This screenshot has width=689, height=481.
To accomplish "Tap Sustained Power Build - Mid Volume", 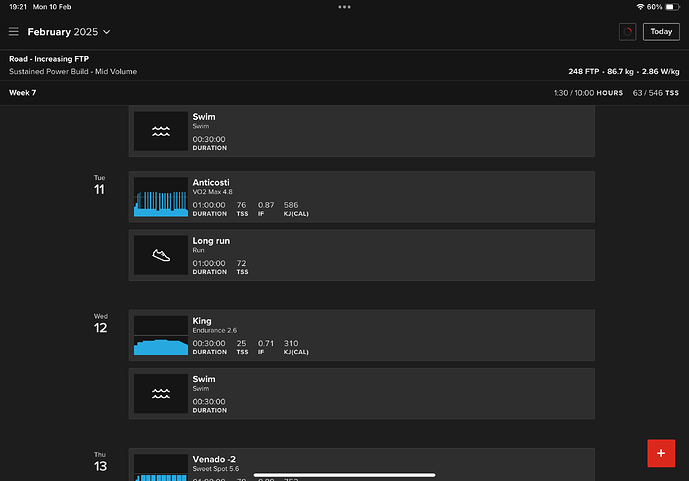I will point(73,72).
